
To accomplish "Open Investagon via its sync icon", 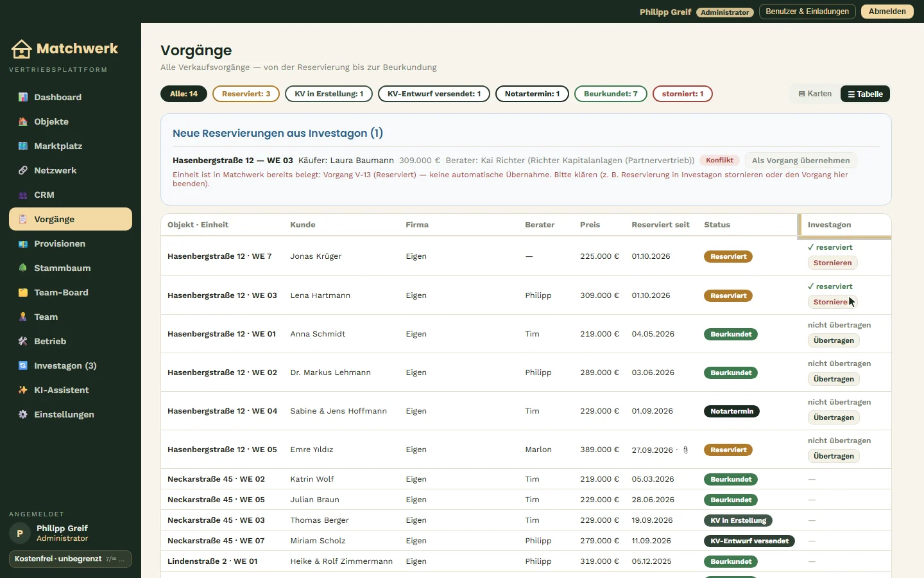I will pos(23,365).
